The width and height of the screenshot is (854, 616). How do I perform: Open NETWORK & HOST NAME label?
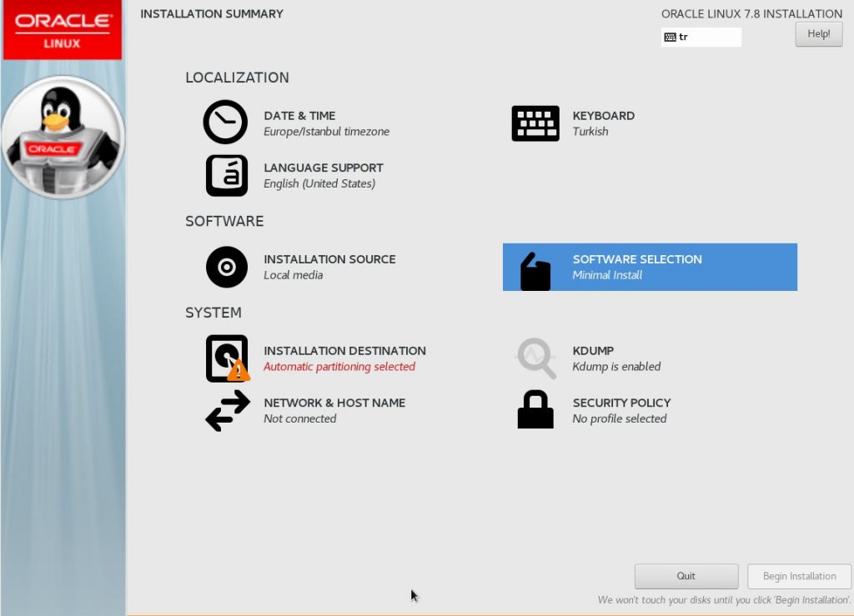[334, 403]
